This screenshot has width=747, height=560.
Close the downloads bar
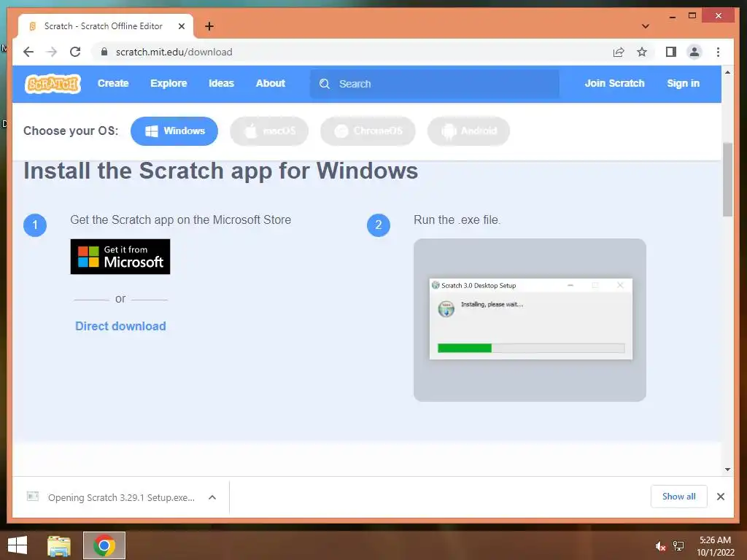(x=721, y=497)
